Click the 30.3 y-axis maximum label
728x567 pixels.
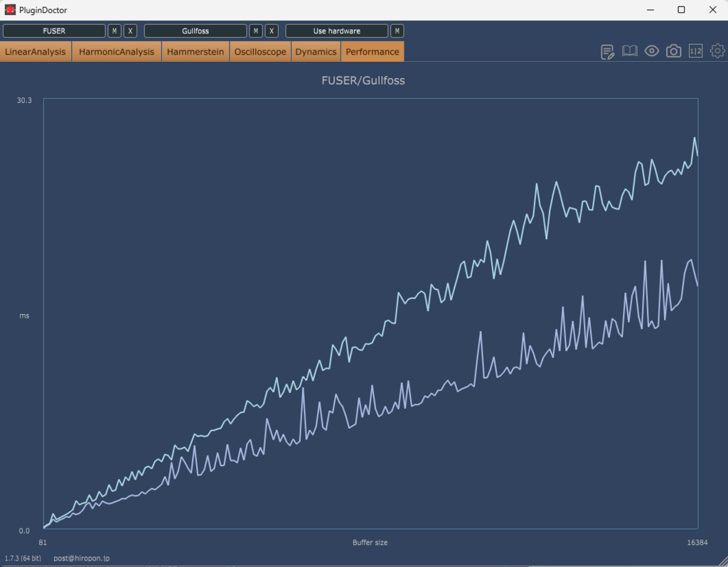tap(24, 100)
